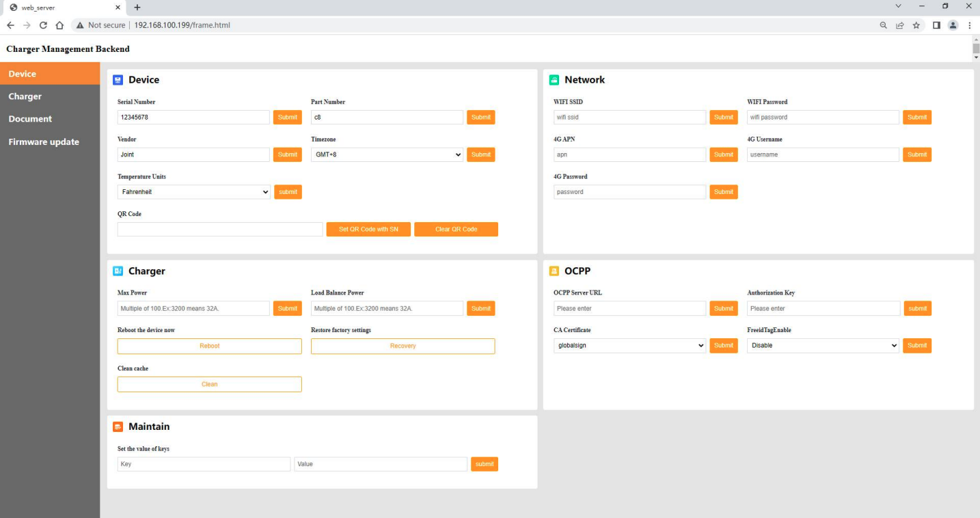Screen dimensions: 980x518
Task: Open the Timezone GMT+8 dropdown
Action: (387, 154)
